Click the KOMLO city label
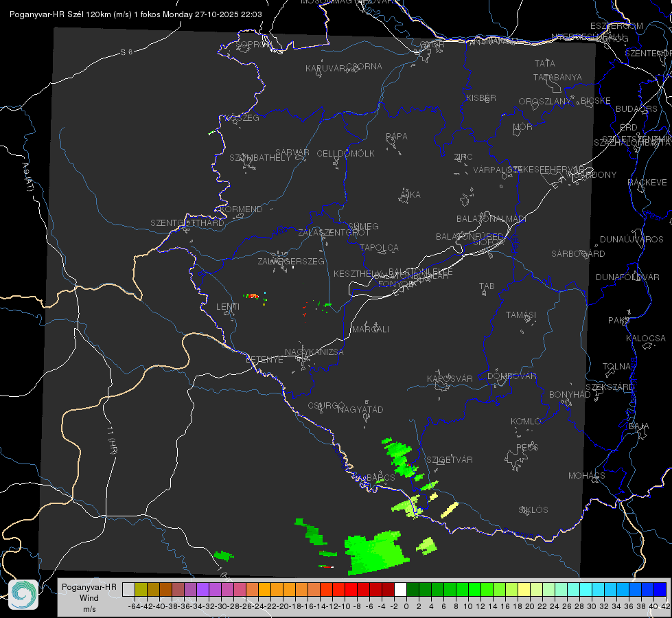672x618 pixels. click(525, 422)
